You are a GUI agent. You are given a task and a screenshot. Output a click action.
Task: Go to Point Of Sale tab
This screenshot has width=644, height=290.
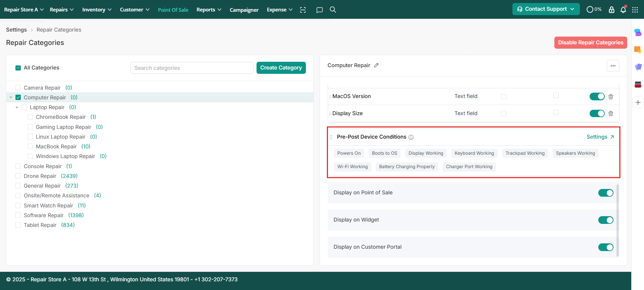pos(173,10)
